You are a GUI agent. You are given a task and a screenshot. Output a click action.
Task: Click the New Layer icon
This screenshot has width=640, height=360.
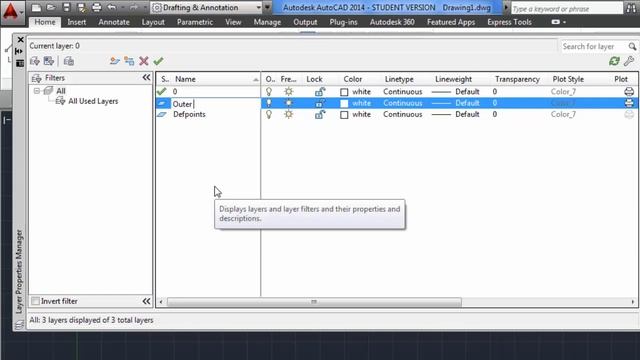point(115,61)
